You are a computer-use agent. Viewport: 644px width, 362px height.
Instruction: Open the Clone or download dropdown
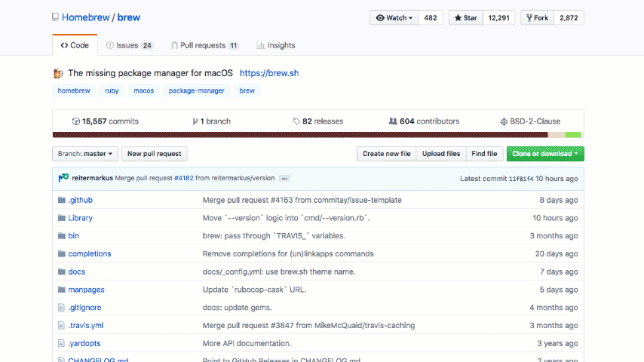(545, 154)
